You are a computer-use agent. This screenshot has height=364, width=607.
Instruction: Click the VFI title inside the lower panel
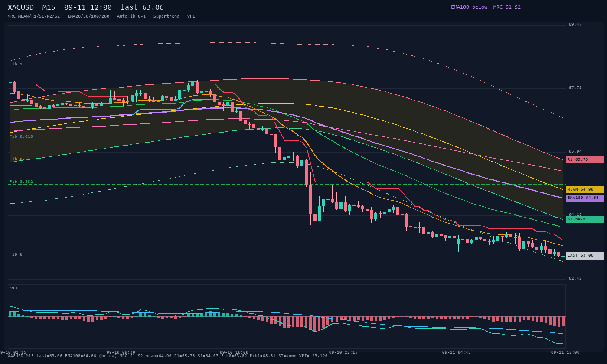tap(14, 288)
